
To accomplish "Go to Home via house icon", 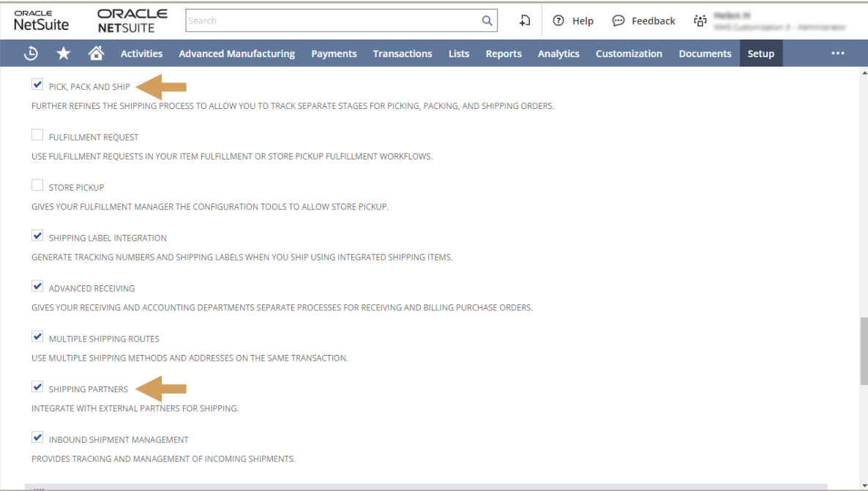I will pyautogui.click(x=97, y=53).
